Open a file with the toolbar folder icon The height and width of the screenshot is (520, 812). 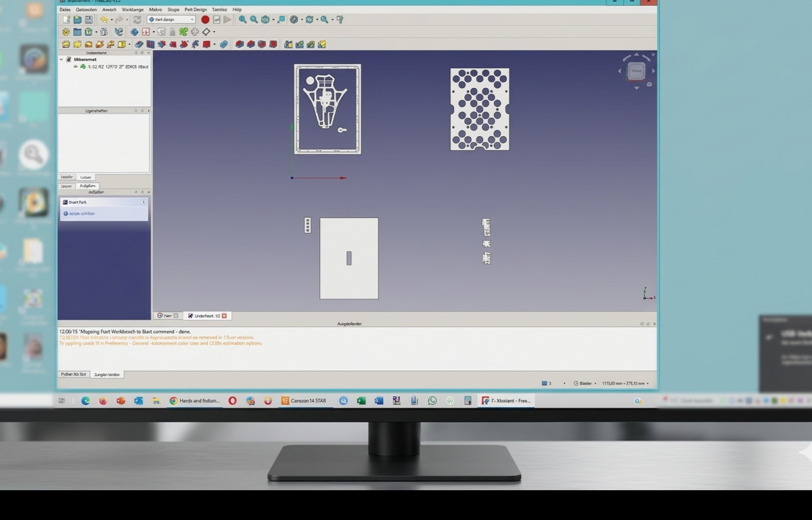[x=78, y=20]
